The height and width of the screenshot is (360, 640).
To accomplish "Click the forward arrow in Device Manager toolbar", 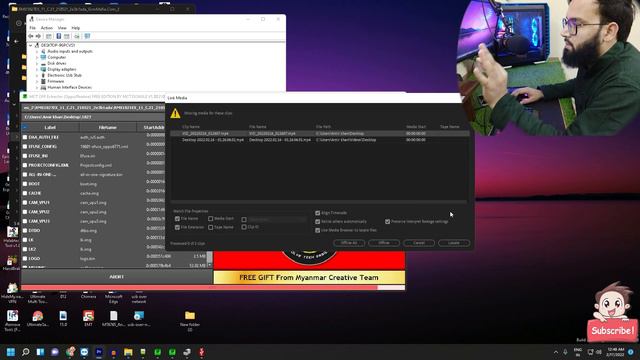I will click(x=38, y=36).
